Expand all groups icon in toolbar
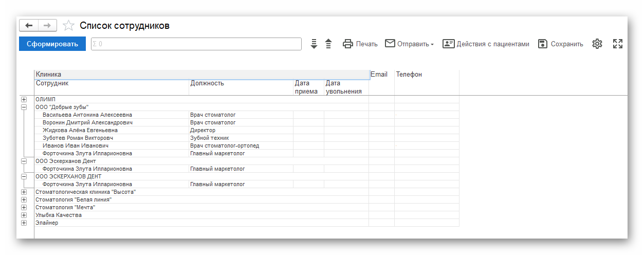 (x=314, y=44)
